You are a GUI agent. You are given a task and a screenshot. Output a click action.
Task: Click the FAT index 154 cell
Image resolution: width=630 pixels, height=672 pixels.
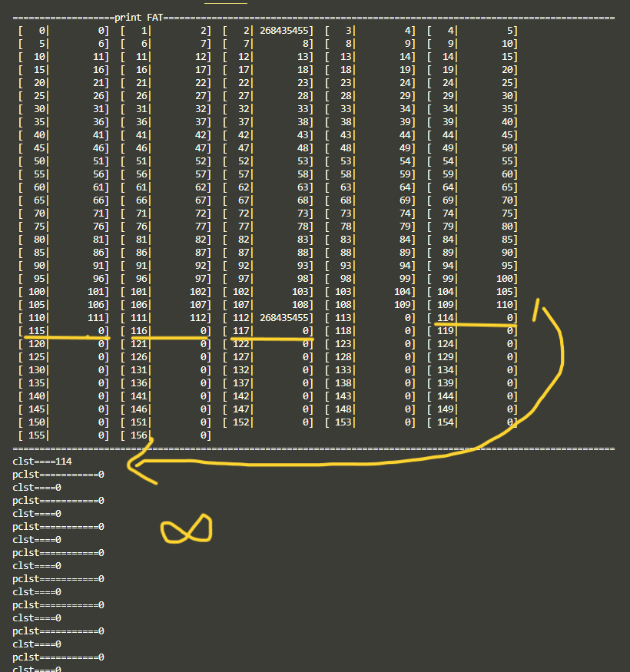pos(446,422)
